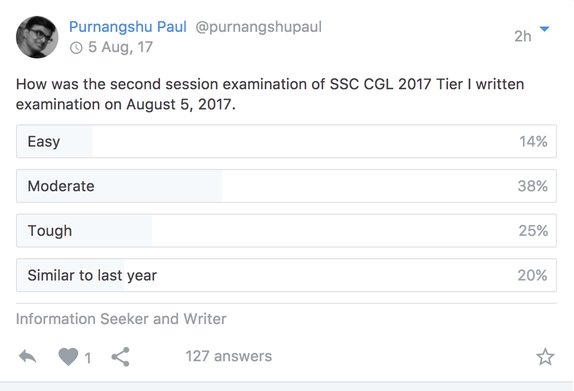574x391 pixels.
Task: Click the poll question text
Action: (270, 94)
